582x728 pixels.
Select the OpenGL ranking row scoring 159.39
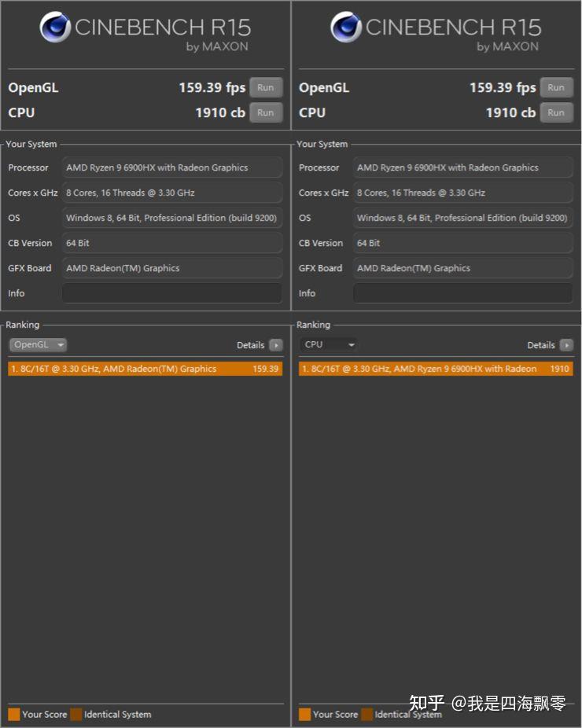[x=145, y=369]
